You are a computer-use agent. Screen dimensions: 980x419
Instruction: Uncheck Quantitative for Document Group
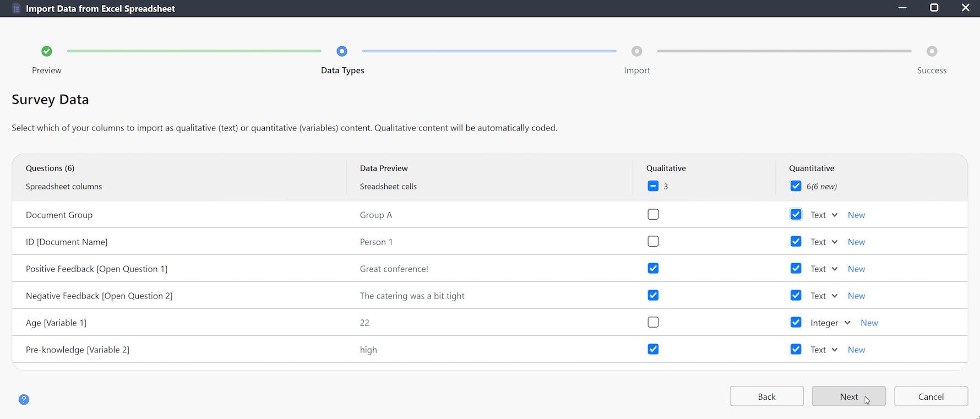click(796, 215)
